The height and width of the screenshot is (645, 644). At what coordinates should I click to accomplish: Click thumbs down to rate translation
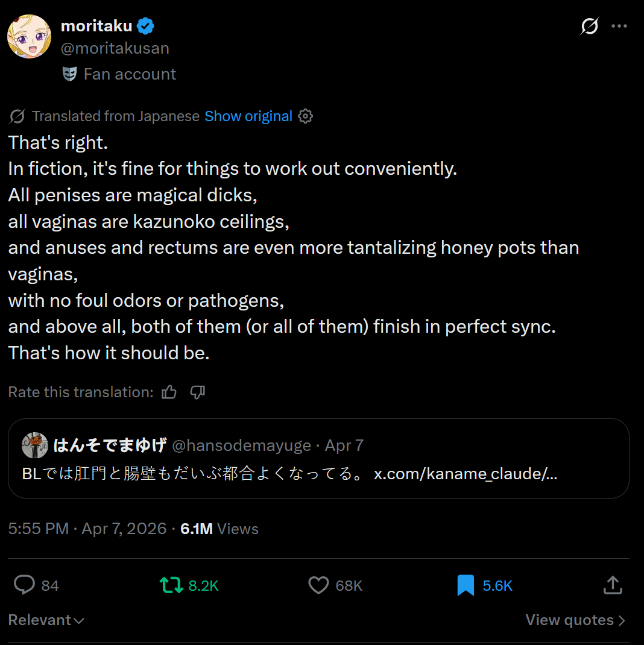point(198,392)
